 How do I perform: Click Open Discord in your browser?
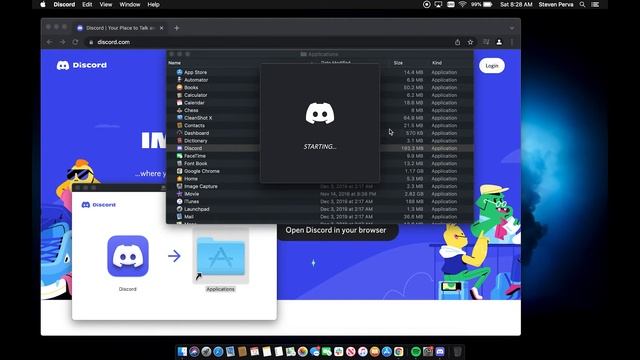[336, 230]
